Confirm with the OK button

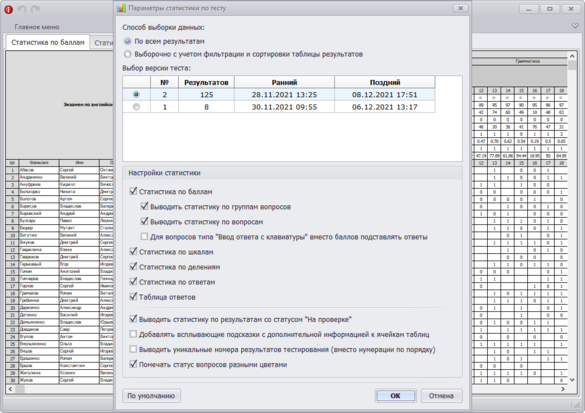[395, 396]
